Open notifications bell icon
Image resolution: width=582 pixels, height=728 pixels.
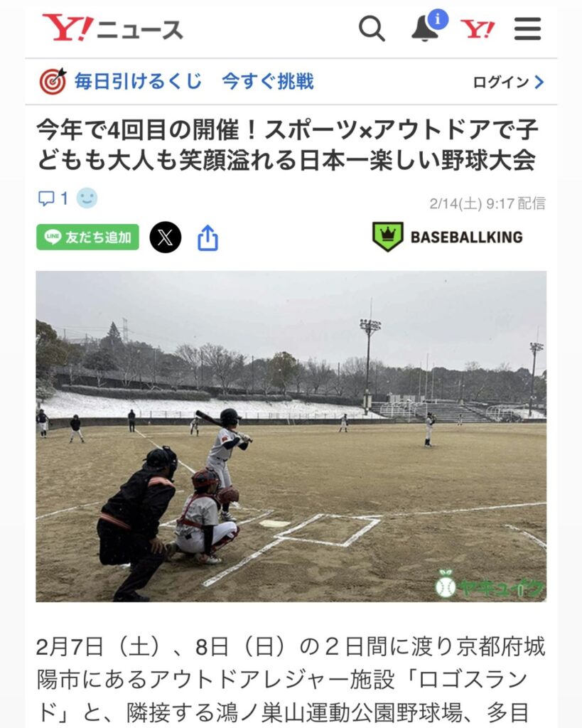coord(425,28)
